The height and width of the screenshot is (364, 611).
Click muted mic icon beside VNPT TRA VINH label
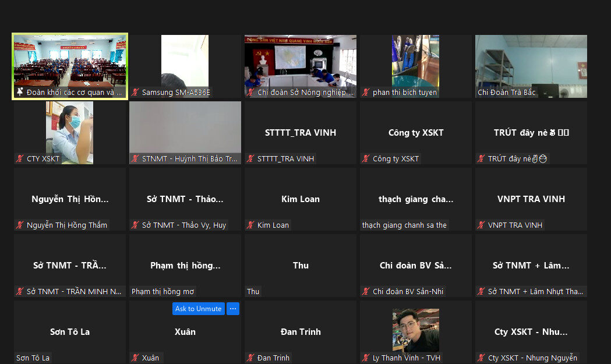(x=481, y=225)
